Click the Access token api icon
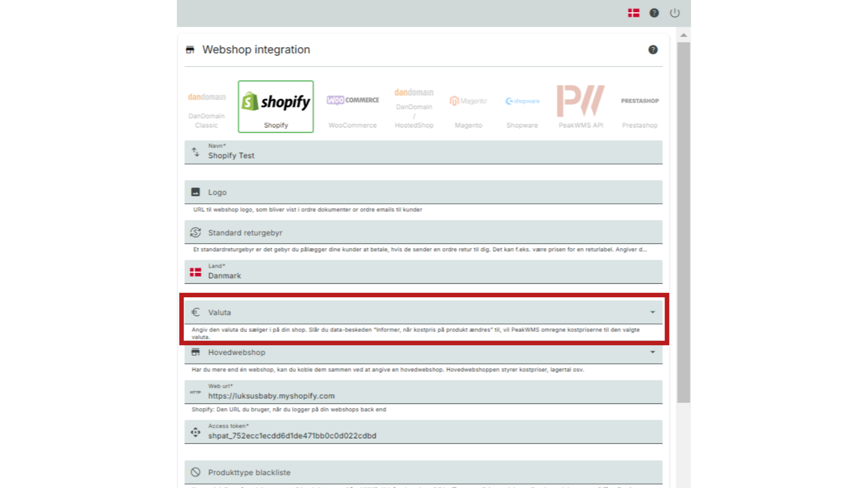Screen dimensions: 868x488 click(x=195, y=432)
